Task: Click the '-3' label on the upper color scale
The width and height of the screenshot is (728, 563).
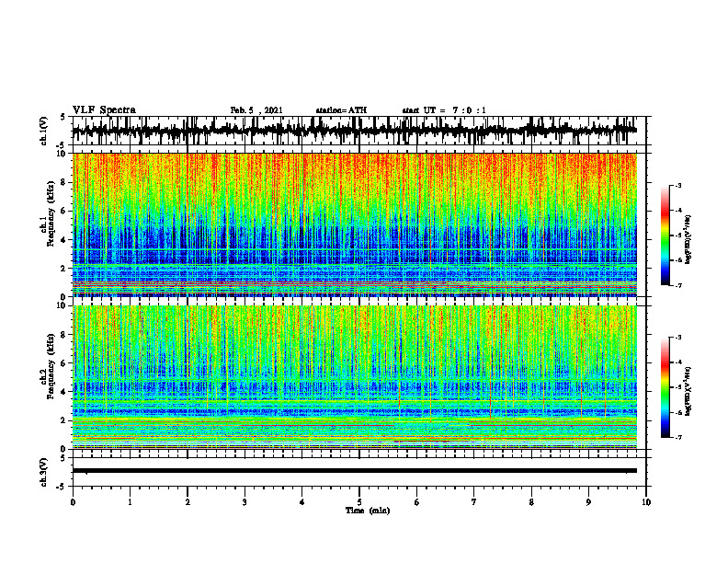Action: tap(678, 185)
